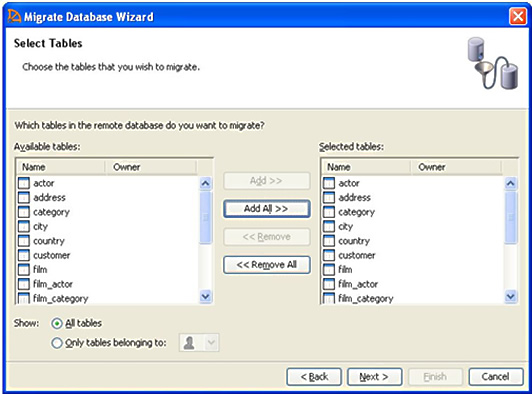Image resolution: width=532 pixels, height=394 pixels.
Task: Select 'customer' text in Available tables
Action: [52, 255]
